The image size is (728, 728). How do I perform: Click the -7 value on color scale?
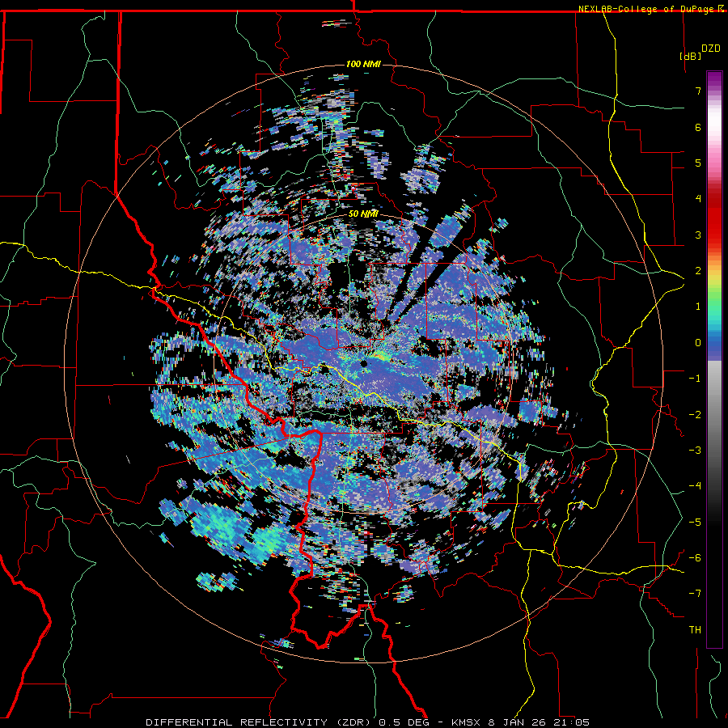[695, 594]
